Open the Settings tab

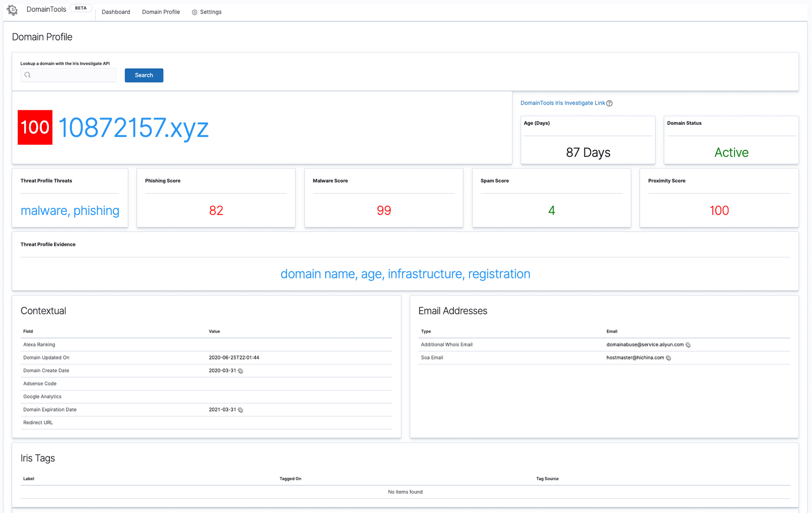tap(207, 12)
